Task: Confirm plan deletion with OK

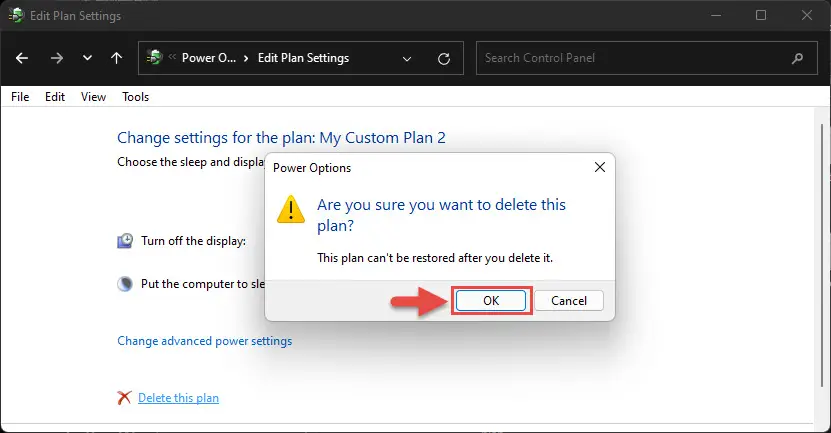Action: [x=491, y=301]
